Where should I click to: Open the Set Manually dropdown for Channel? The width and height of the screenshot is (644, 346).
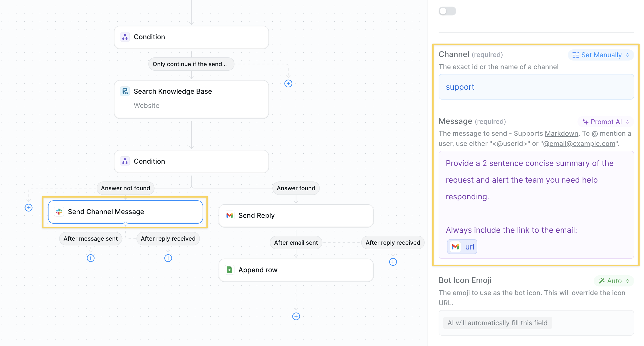click(x=601, y=55)
